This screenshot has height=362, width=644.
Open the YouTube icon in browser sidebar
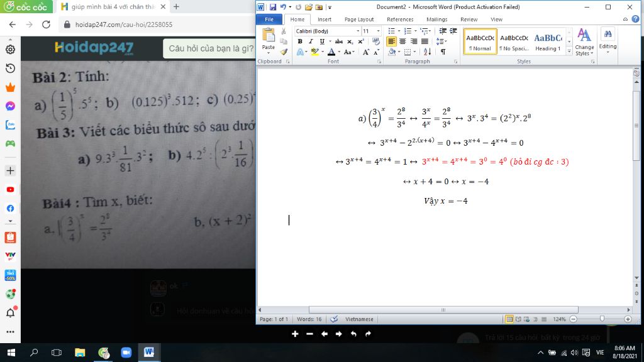[x=10, y=190]
